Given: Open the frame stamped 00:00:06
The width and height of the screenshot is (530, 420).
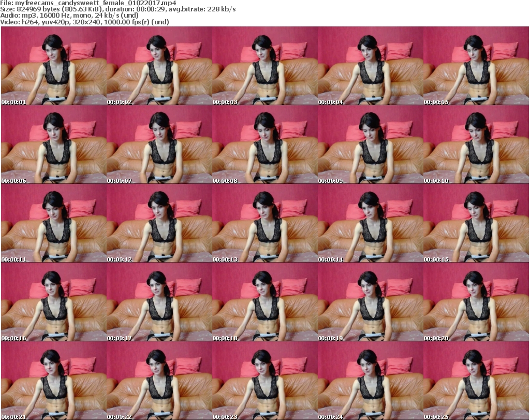Looking at the screenshot, I should click(54, 144).
